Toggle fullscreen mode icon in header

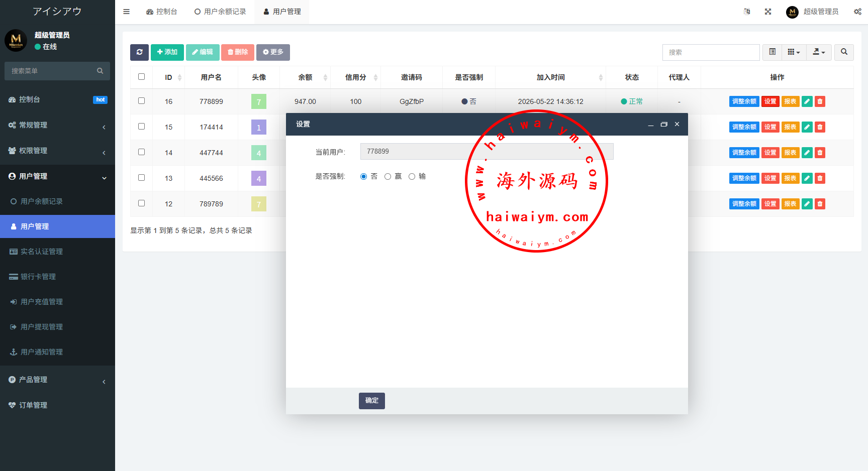pyautogui.click(x=768, y=12)
